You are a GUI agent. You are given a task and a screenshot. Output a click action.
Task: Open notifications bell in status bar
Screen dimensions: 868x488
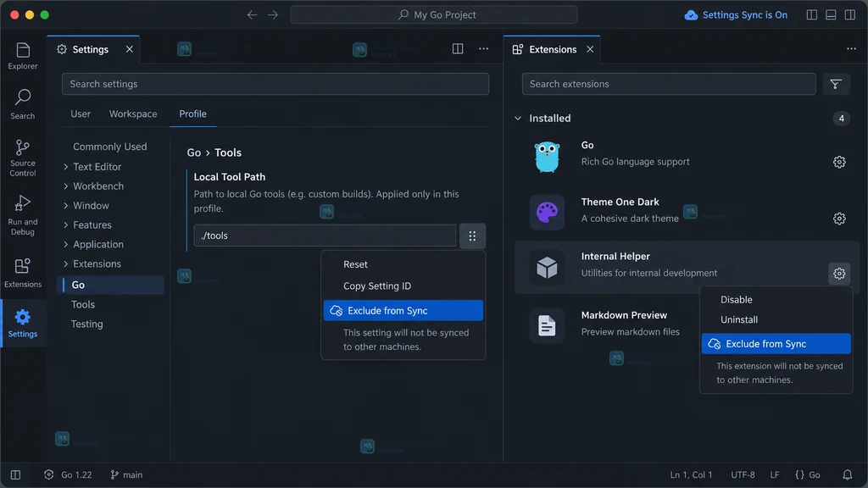tap(847, 474)
